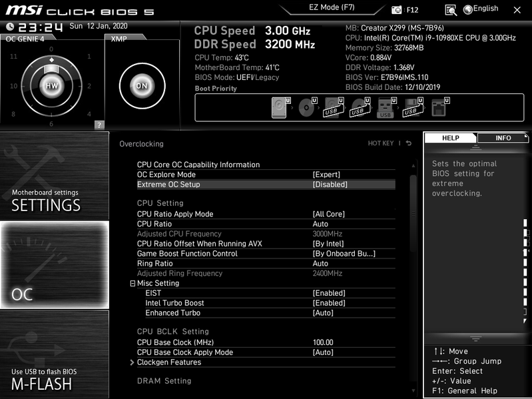Expand the Clockgen Features submenu

[266, 362]
